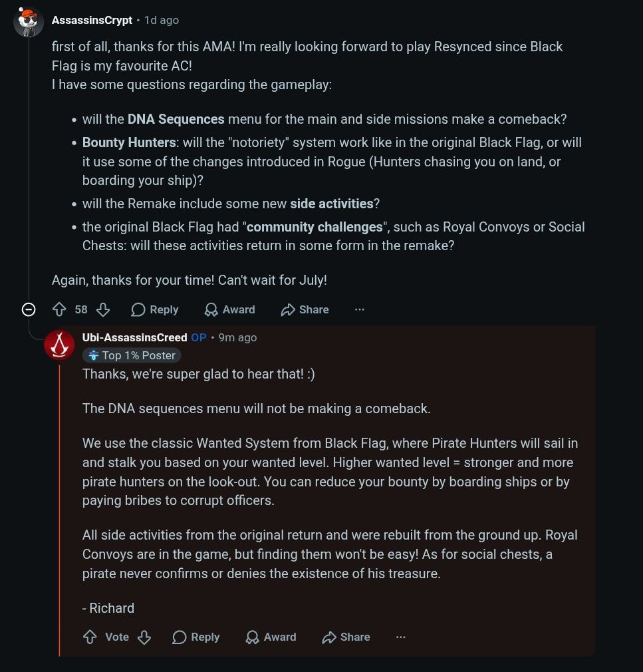This screenshot has width=643, height=672.
Task: Give an Award to AssassinsCrypt's comment
Action: 229,309
